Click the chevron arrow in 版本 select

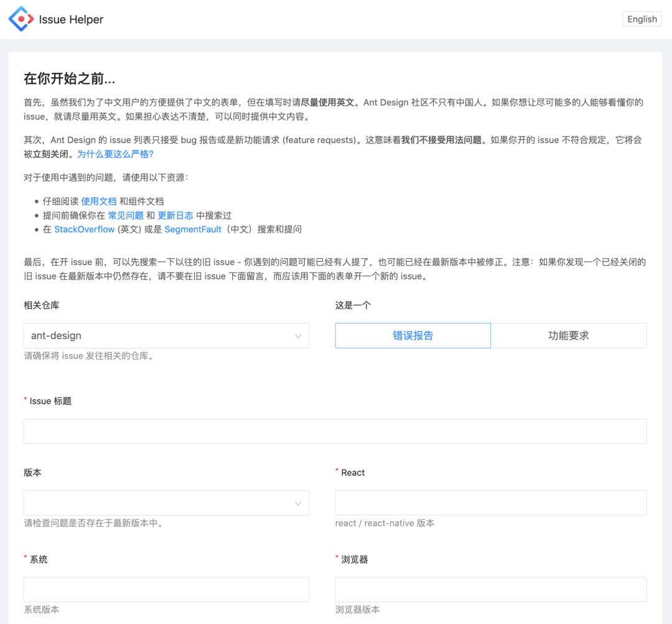pyautogui.click(x=298, y=503)
